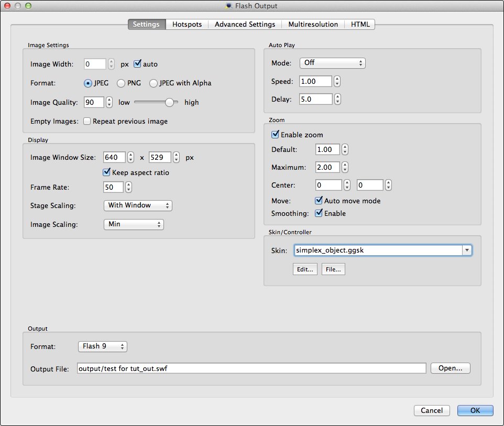
Task: Switch to the Hotspots tab
Action: (187, 24)
